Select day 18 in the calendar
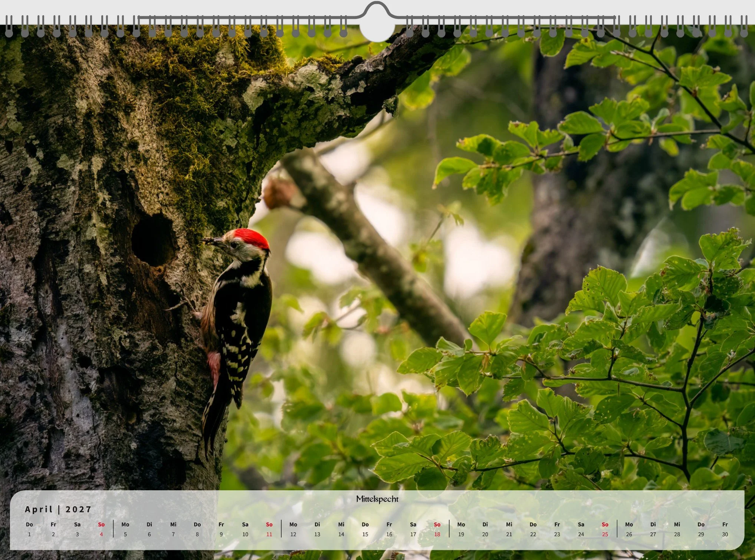 click(x=437, y=534)
